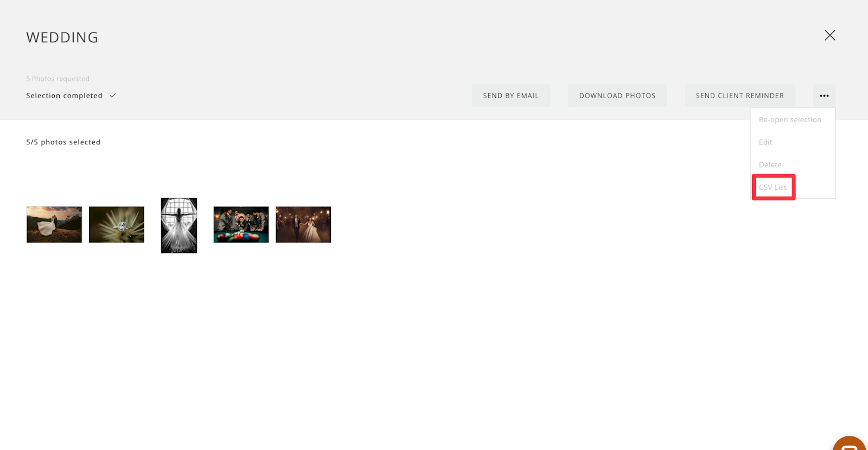Open the groomsmen pool table photo

coord(241,224)
